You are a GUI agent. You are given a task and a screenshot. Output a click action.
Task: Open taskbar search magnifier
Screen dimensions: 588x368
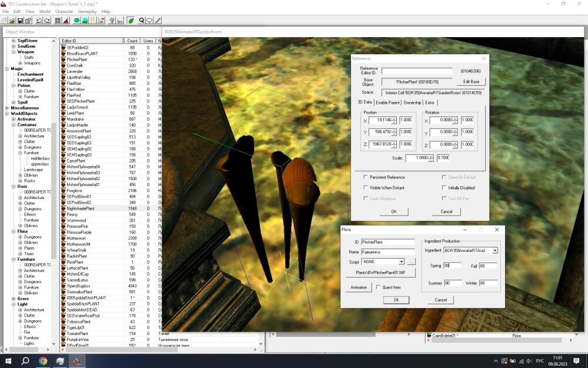tap(25, 362)
